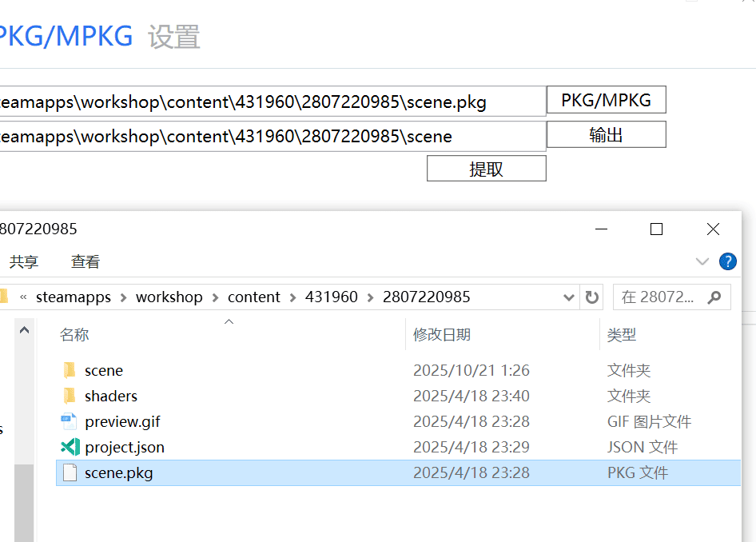756x542 pixels.
Task: Click the 输出 button
Action: [606, 135]
